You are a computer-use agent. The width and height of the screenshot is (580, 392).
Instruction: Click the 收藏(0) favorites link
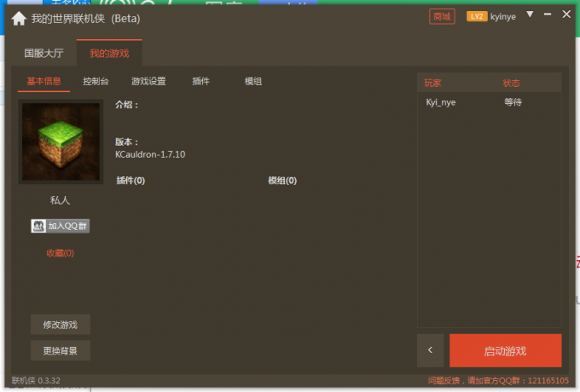(x=60, y=253)
